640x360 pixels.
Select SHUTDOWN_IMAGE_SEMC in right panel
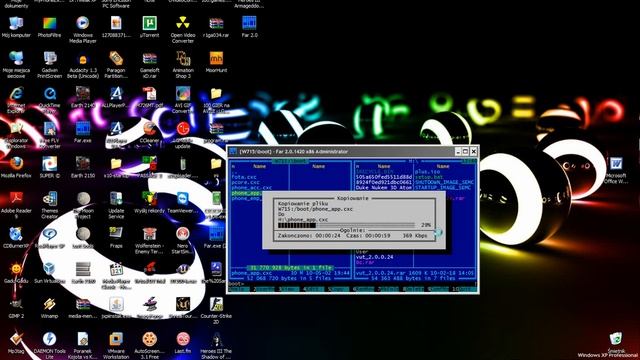point(444,182)
